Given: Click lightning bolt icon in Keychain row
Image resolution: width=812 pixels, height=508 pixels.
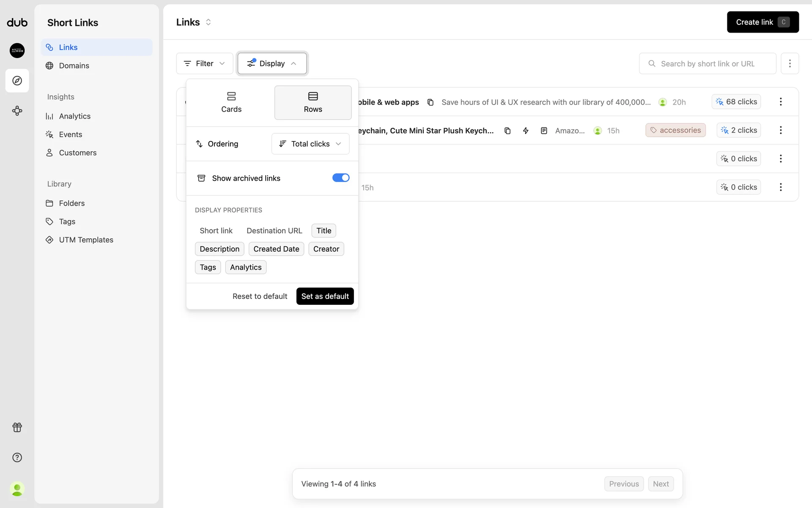Looking at the screenshot, I should [x=526, y=131].
